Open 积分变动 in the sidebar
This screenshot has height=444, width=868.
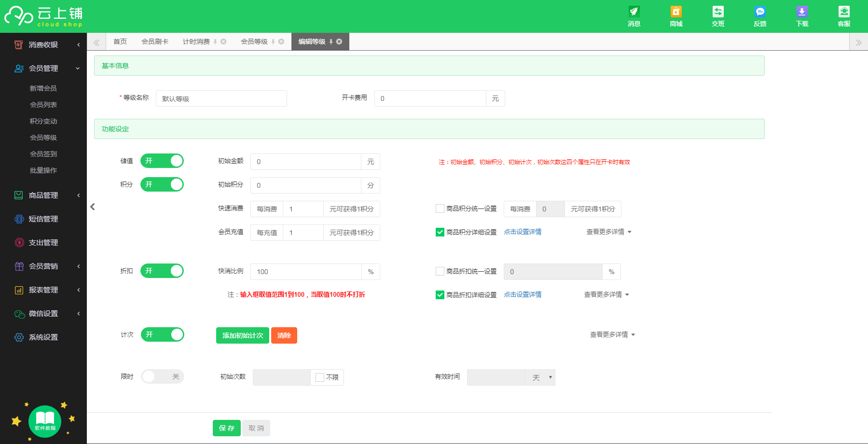pos(43,121)
